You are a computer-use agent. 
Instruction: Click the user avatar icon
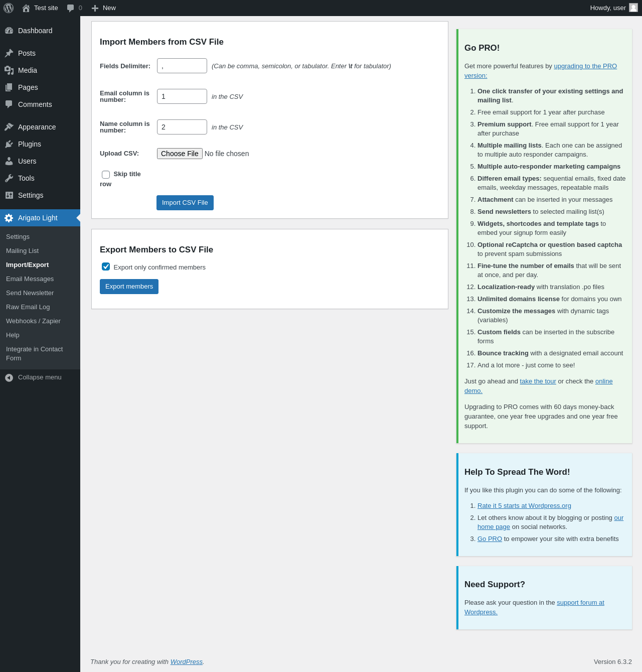[633, 8]
